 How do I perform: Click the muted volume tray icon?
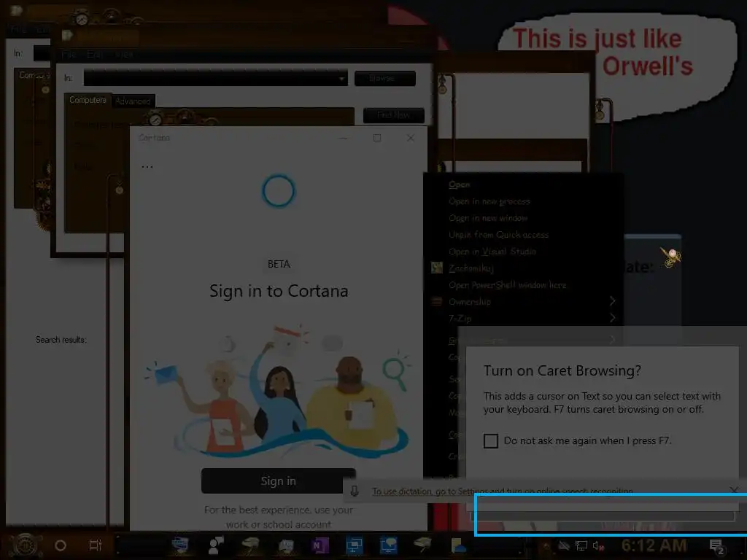click(x=598, y=545)
